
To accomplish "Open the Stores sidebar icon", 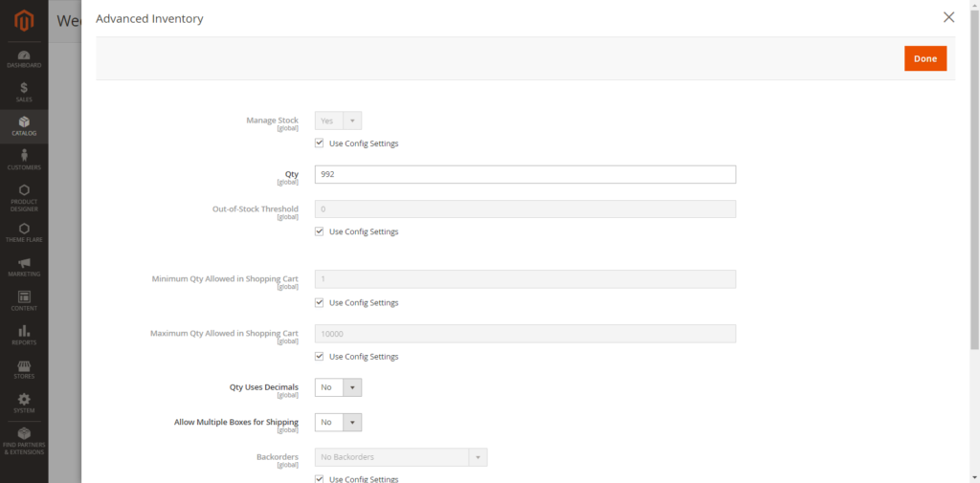I will coord(24,365).
